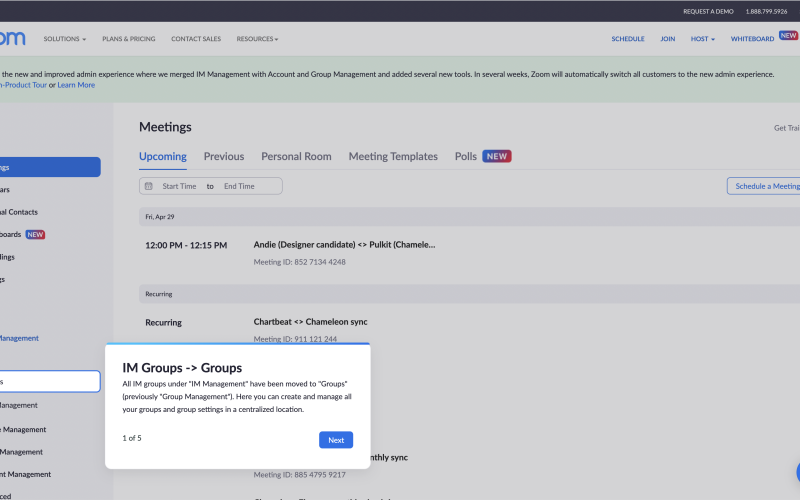
Task: Click the Learn More link in banner
Action: 76,85
